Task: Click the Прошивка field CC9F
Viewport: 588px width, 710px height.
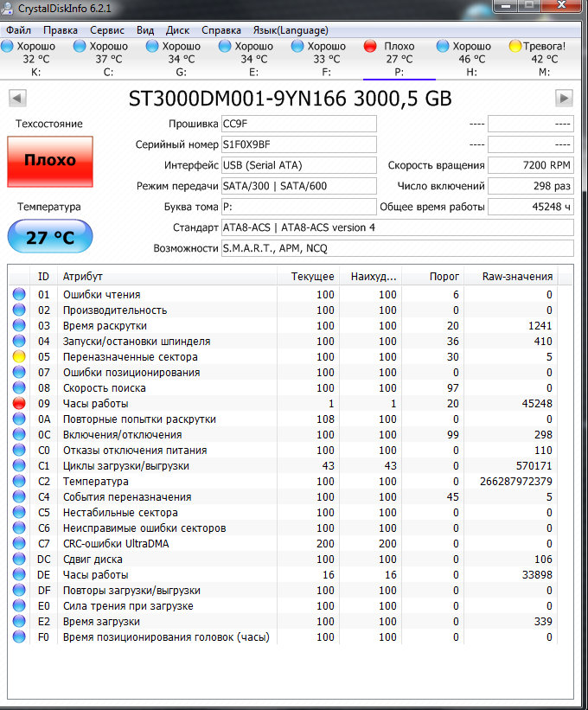Action: [x=298, y=124]
